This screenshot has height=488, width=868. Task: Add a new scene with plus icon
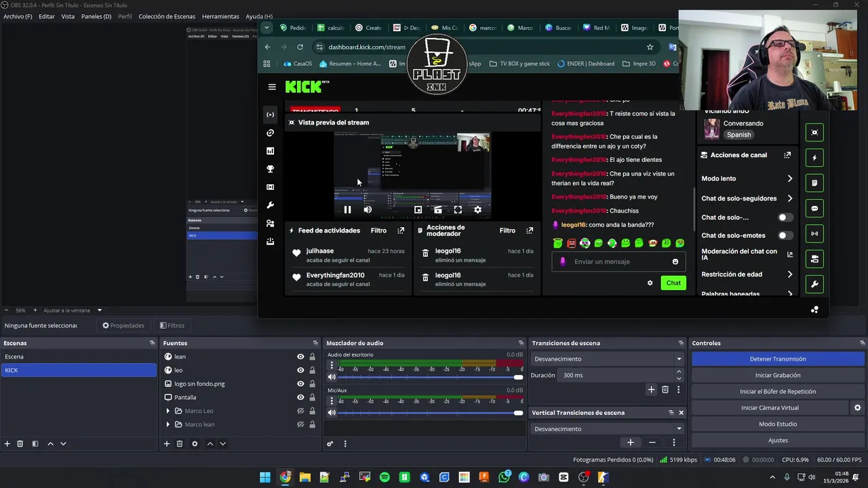click(x=7, y=443)
